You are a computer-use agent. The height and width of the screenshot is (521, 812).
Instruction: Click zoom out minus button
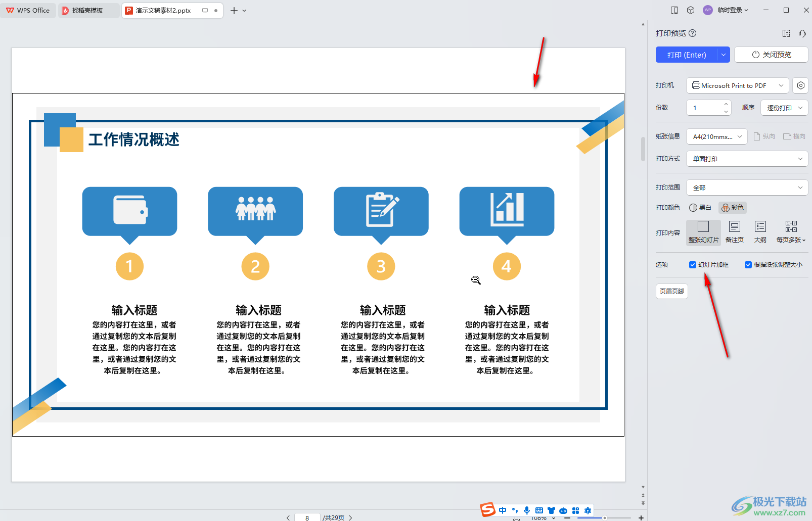[567, 518]
